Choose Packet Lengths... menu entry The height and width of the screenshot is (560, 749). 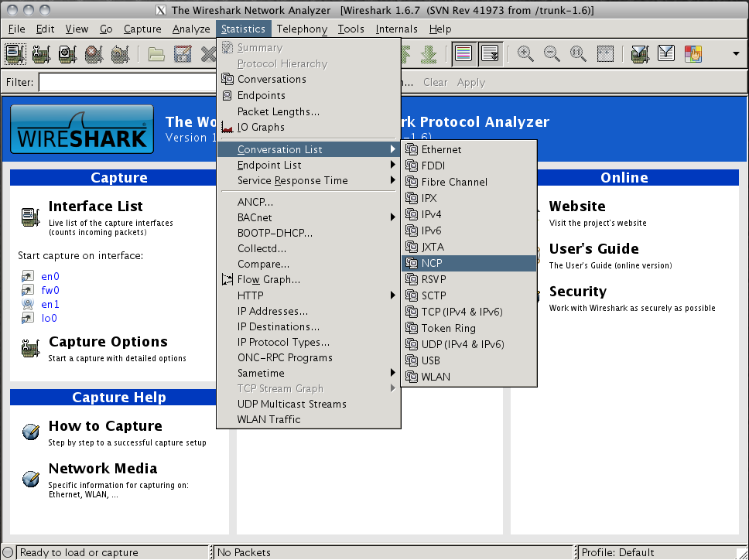[x=309, y=111]
